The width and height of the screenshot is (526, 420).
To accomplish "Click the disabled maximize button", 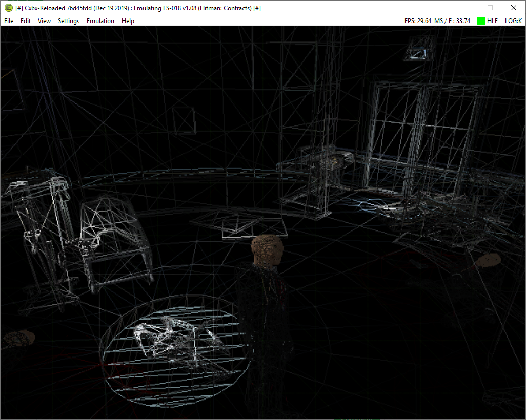I will [x=490, y=8].
